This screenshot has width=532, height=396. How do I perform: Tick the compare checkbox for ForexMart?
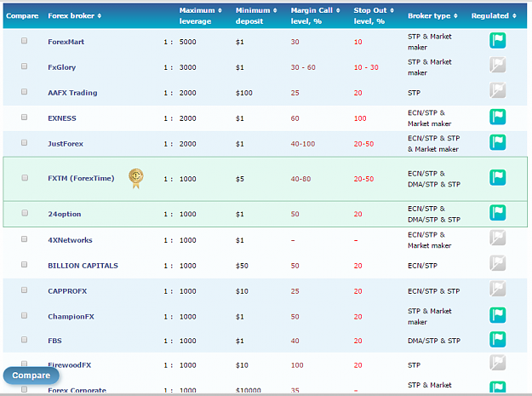coord(24,41)
